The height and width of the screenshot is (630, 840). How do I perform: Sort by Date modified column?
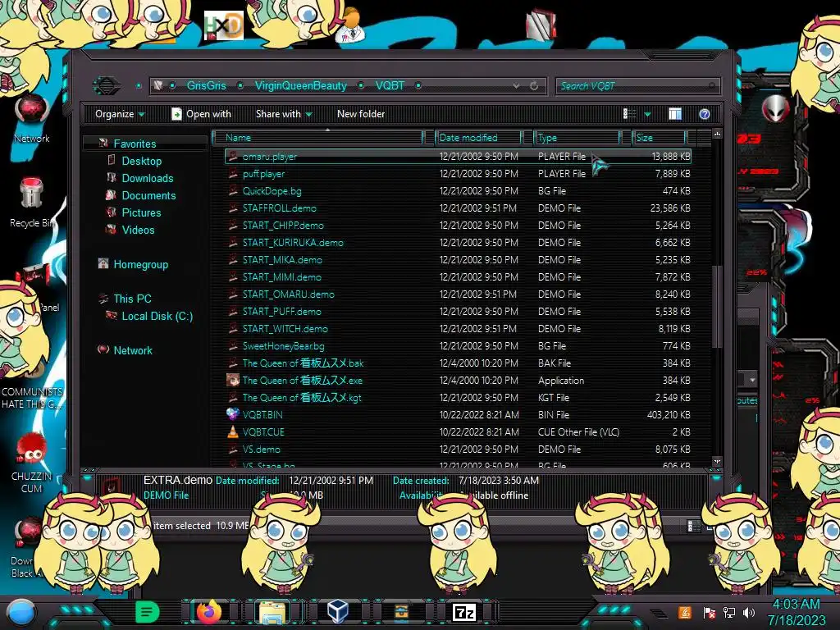pyautogui.click(x=478, y=138)
